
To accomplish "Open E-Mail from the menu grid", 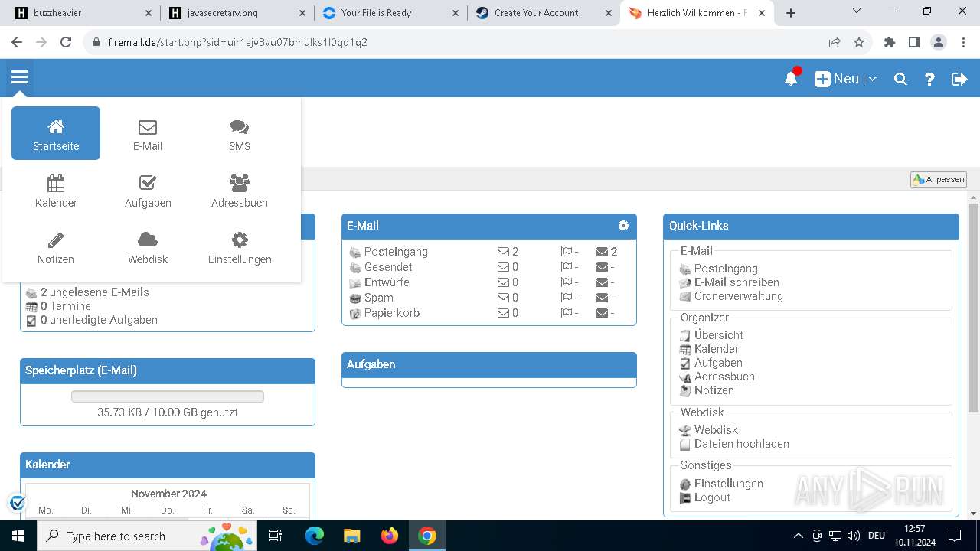I will [x=148, y=135].
